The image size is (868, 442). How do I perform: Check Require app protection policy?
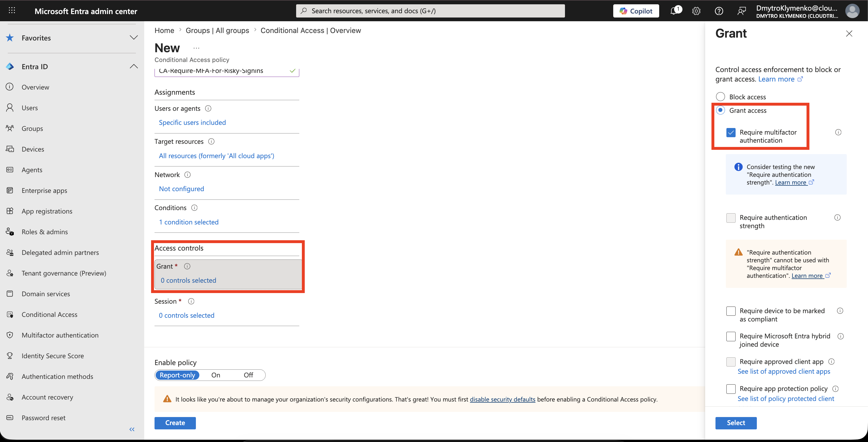point(731,389)
